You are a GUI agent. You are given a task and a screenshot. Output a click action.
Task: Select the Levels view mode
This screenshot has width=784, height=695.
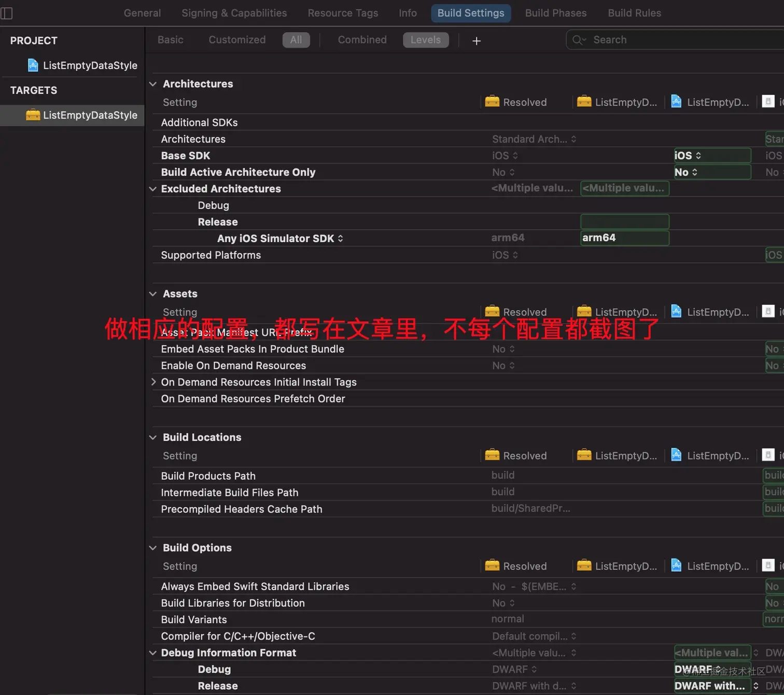pyautogui.click(x=426, y=40)
